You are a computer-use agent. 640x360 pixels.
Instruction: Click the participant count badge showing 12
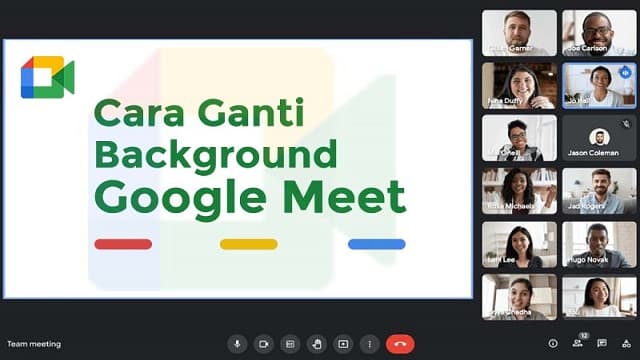tap(584, 336)
